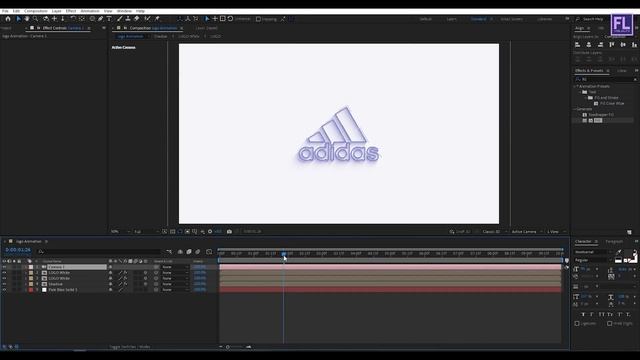Screen dimensions: 640x360
Task: Click the snapshot camera icon in viewer
Action: point(229,231)
